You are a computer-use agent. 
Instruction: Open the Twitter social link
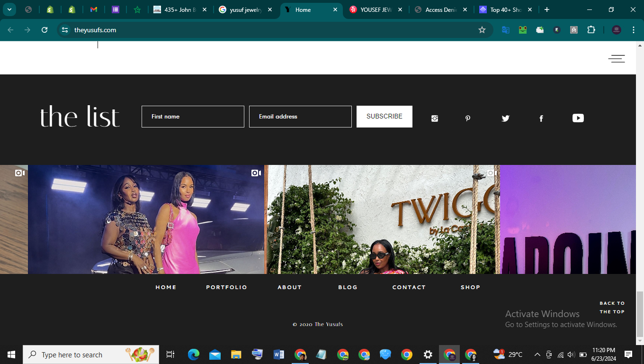point(505,118)
